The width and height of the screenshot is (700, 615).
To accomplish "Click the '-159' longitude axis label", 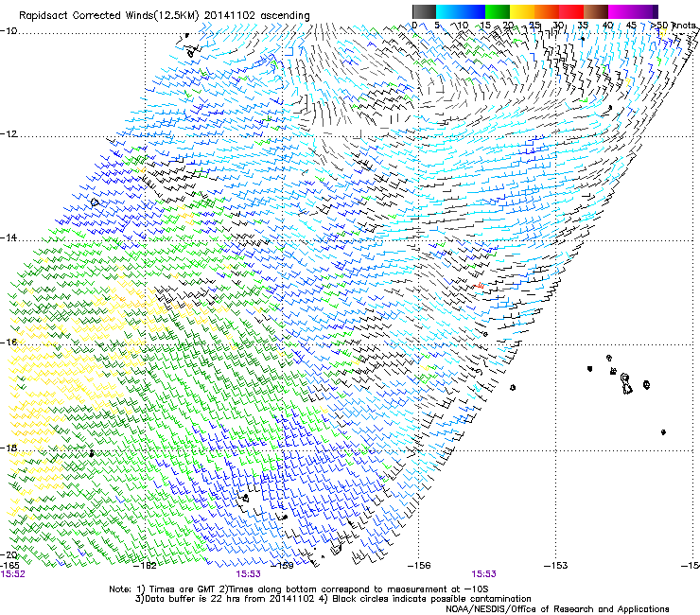I will pyautogui.click(x=283, y=566).
